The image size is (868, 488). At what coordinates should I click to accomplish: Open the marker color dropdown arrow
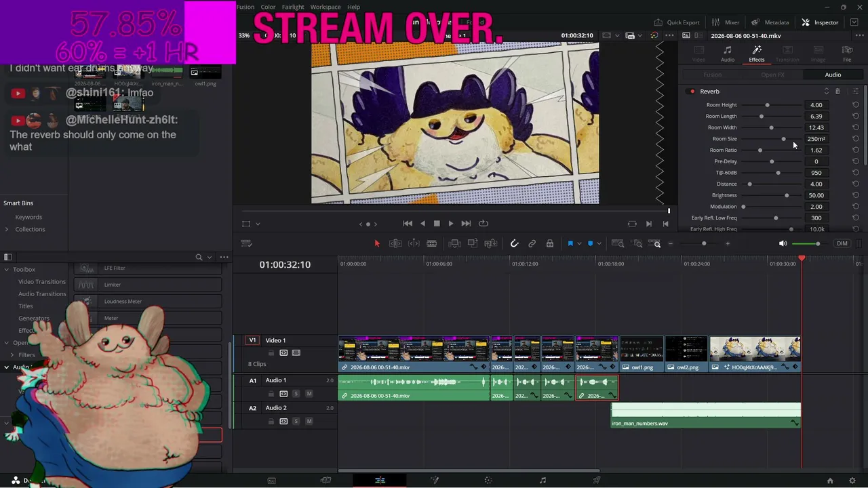tap(599, 243)
